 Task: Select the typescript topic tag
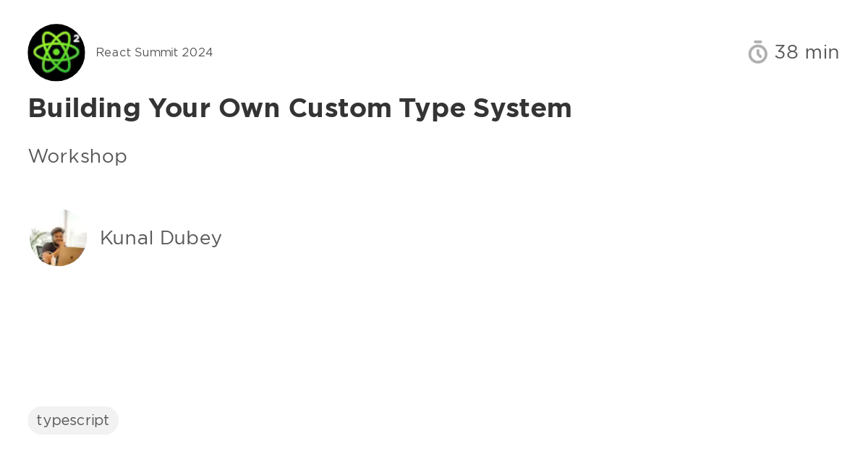tap(73, 420)
